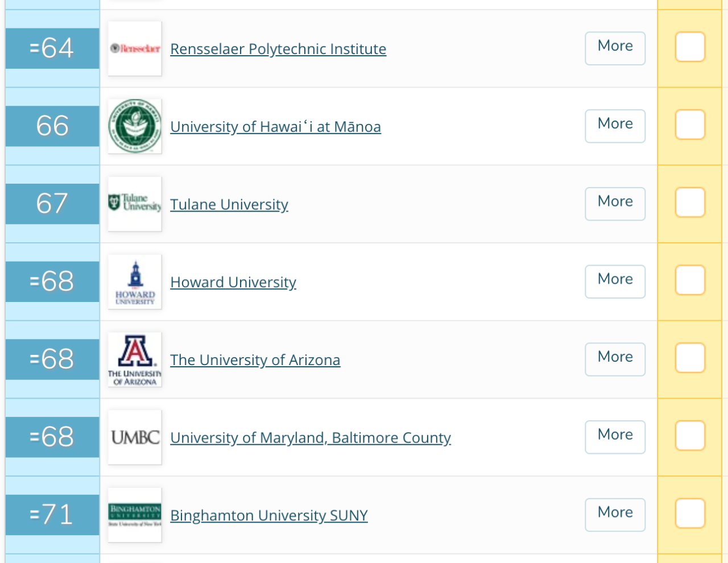
Task: Open the Howard University link
Action: click(x=233, y=283)
